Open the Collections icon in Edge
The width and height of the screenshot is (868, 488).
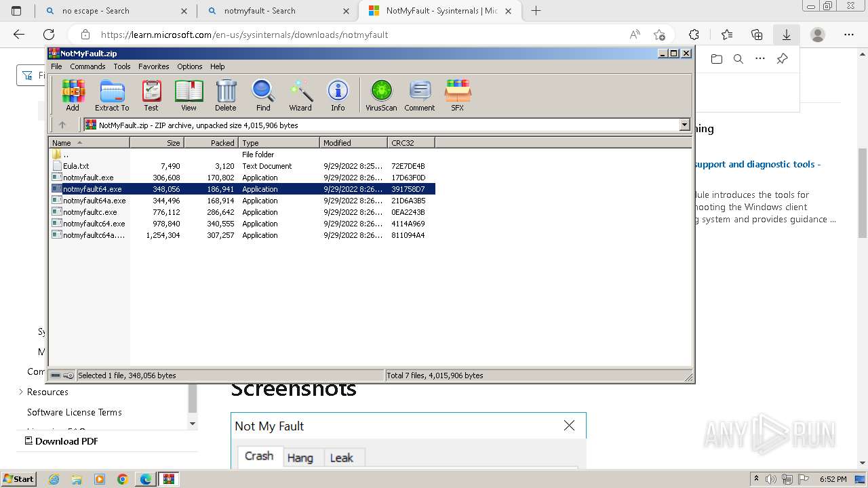pyautogui.click(x=757, y=35)
